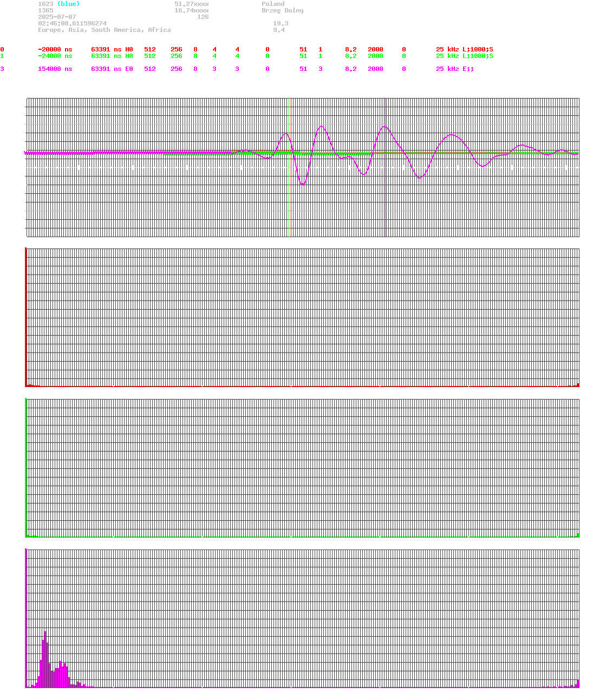Image resolution: width=593 pixels, height=700 pixels.
Task: Click the red 25 kHz L;1000;S filter text
Action: pyautogui.click(x=464, y=49)
